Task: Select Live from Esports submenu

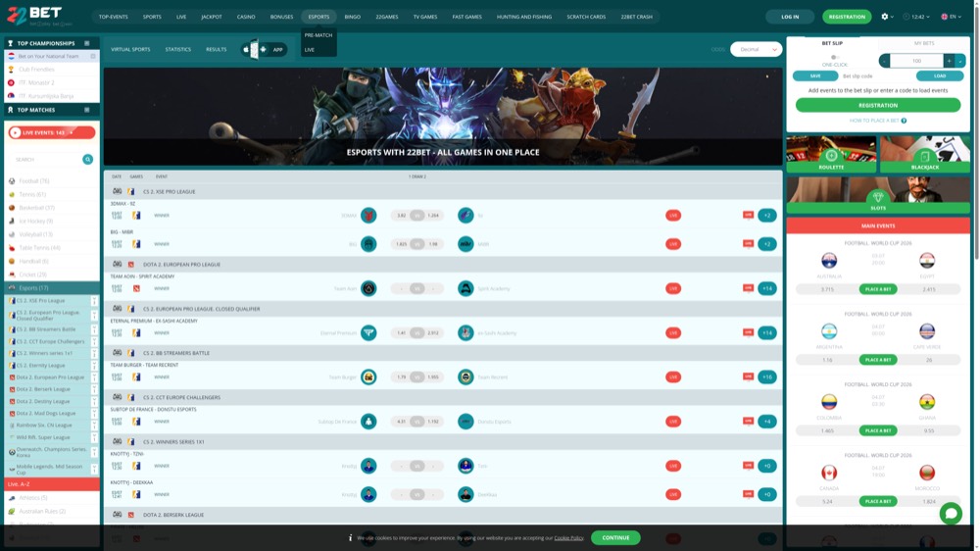Action: 310,49
